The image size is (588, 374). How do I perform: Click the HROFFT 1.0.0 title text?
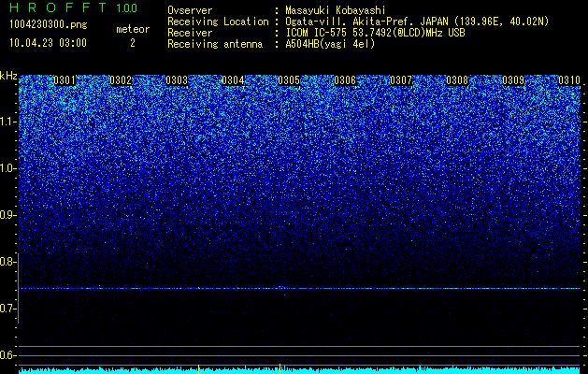(74, 7)
